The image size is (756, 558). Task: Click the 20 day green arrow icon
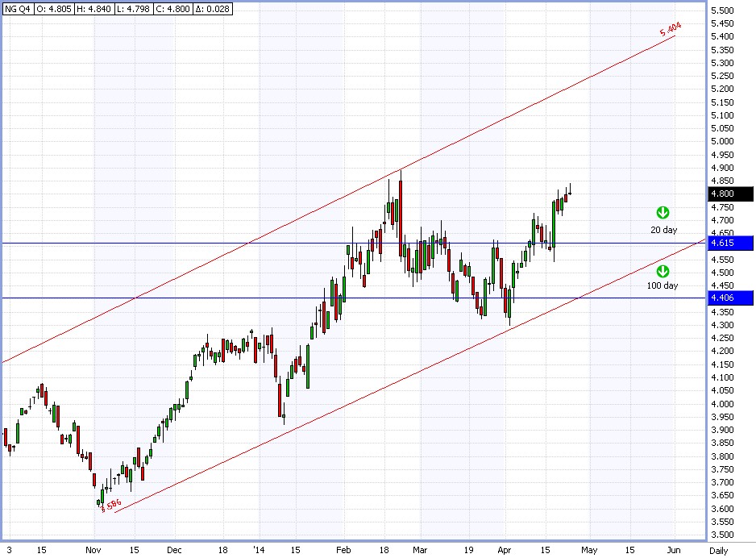[x=663, y=213]
